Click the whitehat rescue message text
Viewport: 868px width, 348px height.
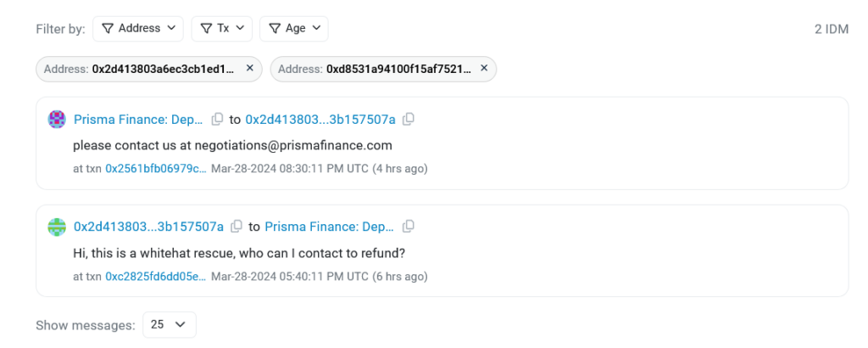pos(239,253)
